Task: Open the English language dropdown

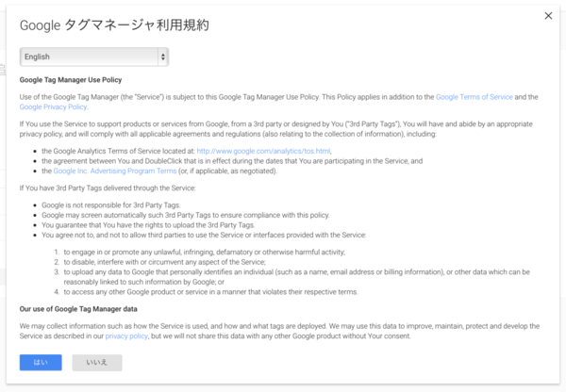Action: tap(94, 57)
